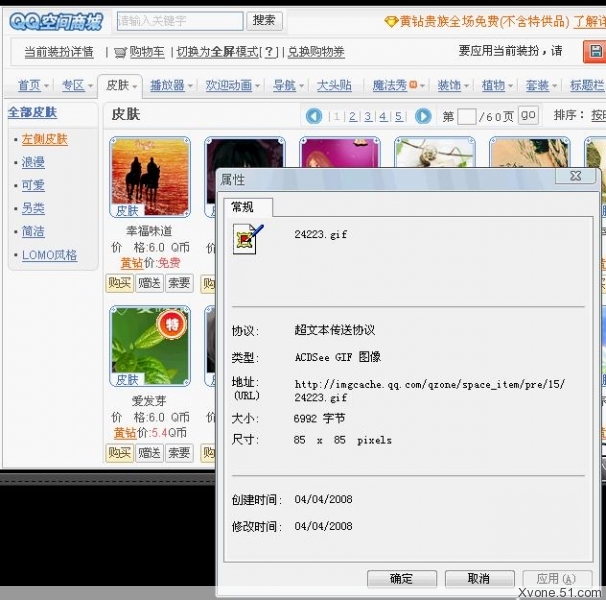Click 赠送 under 爱发芽
606x600 pixels.
click(149, 453)
